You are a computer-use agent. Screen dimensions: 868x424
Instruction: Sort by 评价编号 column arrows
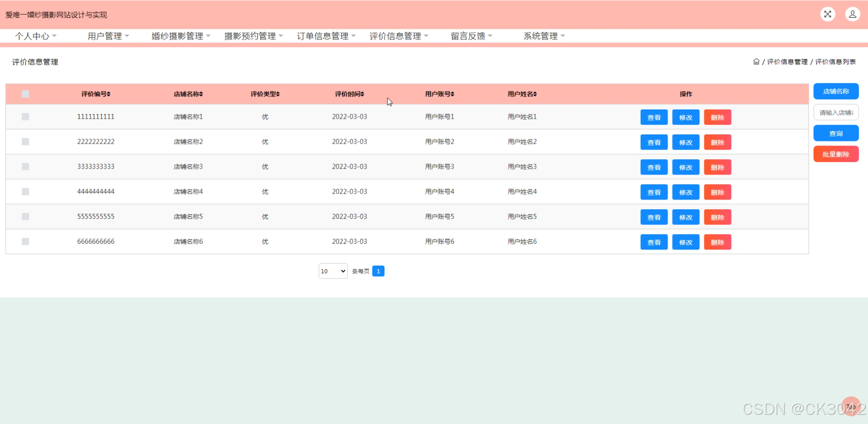coord(109,94)
